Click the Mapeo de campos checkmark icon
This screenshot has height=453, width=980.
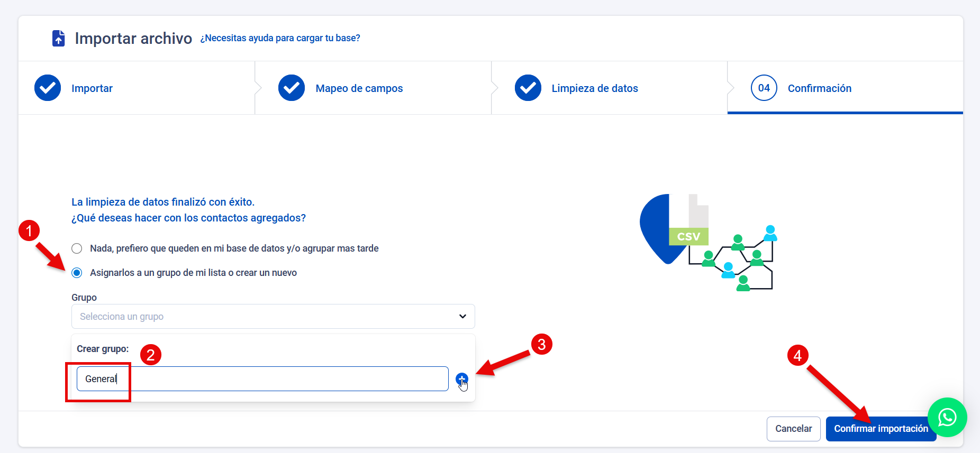292,88
